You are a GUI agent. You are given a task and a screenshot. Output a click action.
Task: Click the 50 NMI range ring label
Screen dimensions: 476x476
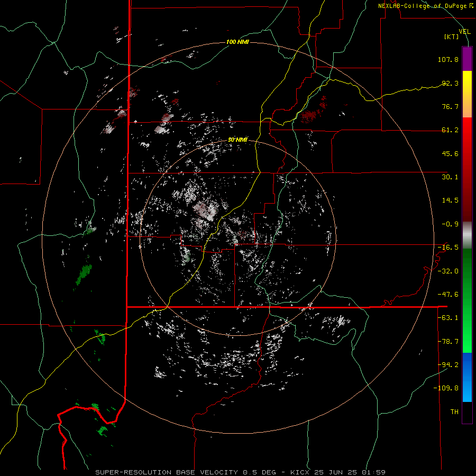pos(237,140)
